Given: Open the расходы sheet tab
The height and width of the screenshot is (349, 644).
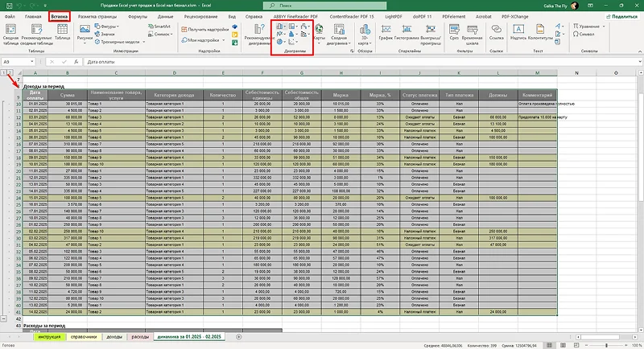Looking at the screenshot, I should click(x=140, y=337).
